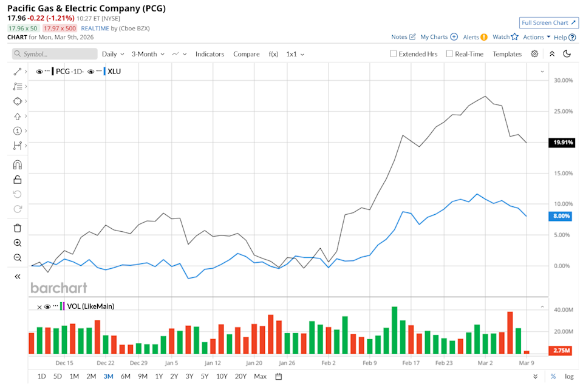The image size is (583, 392).
Task: Click the Symbol search field
Action: [x=55, y=54]
